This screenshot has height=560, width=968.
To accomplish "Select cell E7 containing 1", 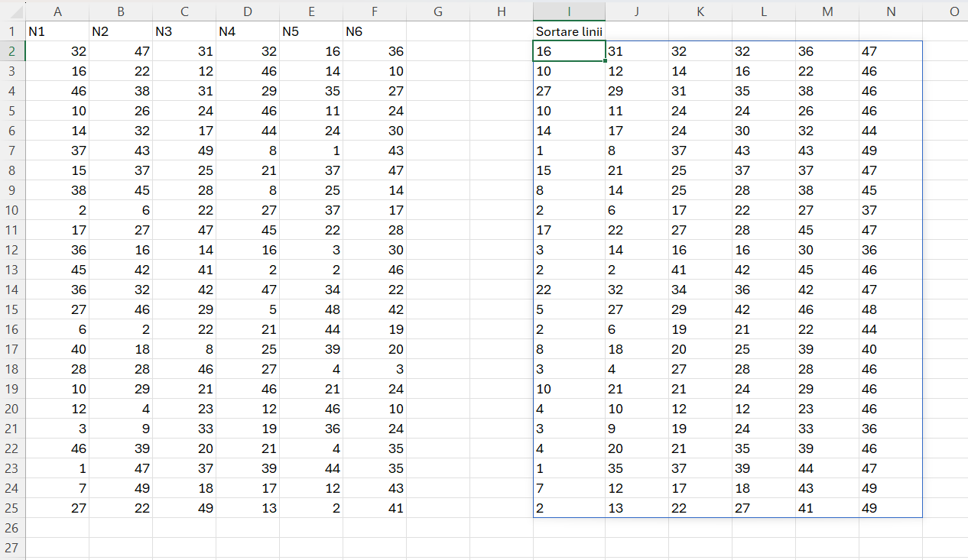I will click(311, 151).
